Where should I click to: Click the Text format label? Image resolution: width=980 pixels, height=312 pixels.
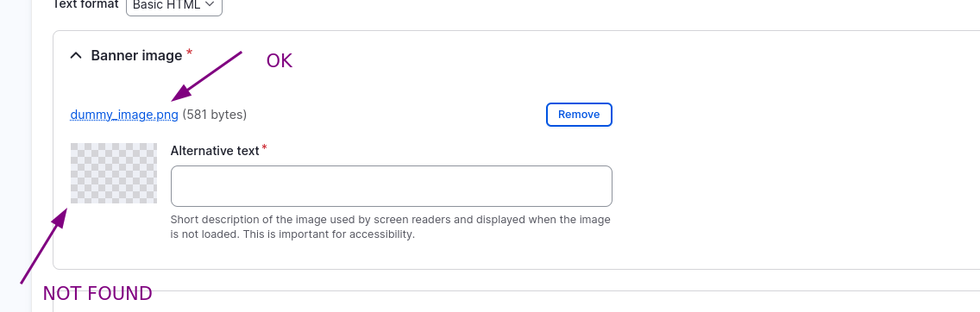(x=85, y=3)
